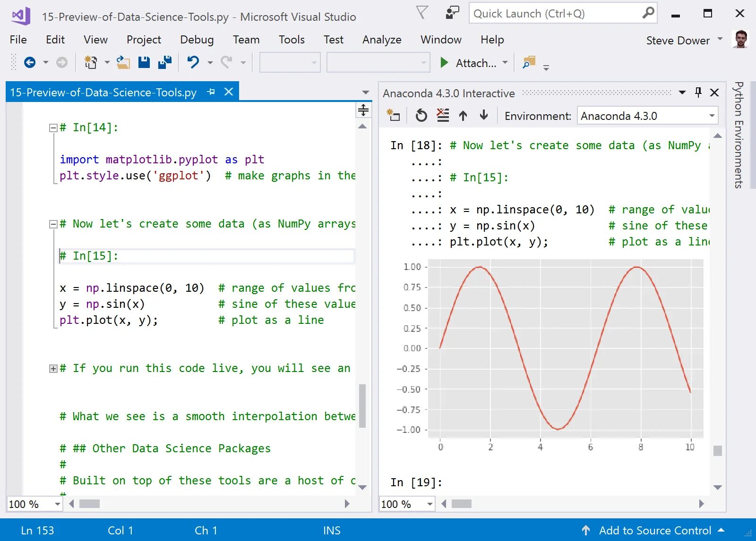
Task: Open the Send Feedback icon in title bar
Action: (x=452, y=13)
